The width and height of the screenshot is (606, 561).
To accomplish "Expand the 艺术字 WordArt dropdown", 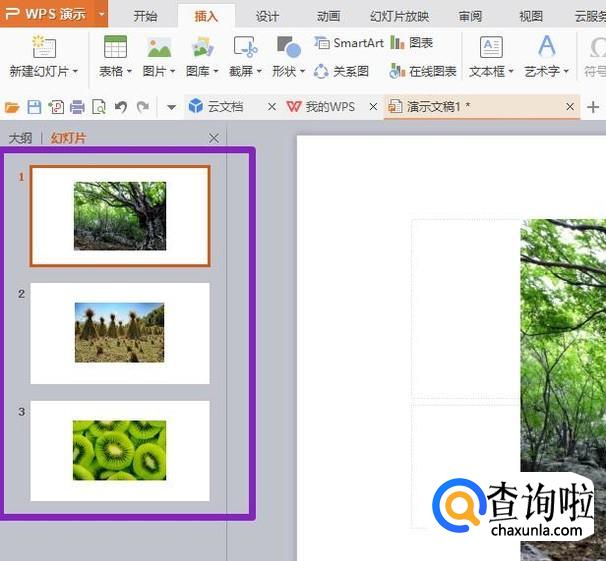I will 566,72.
